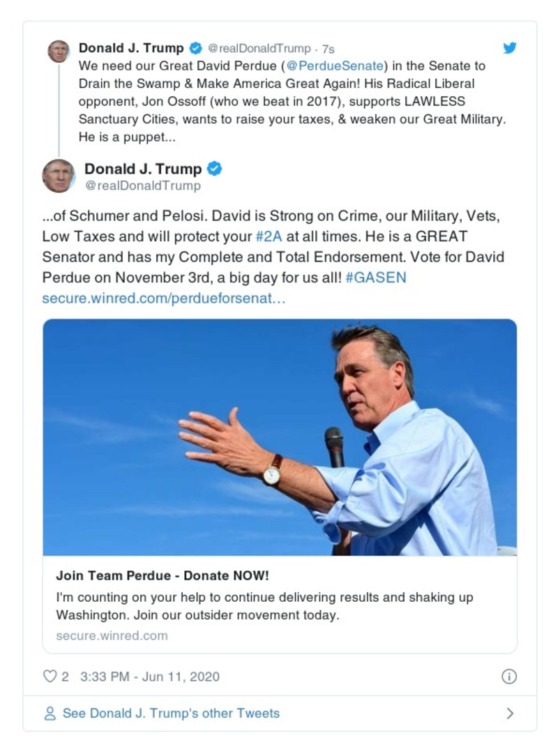Click the right chevron at the bottom
558x756 pixels.
[x=510, y=713]
